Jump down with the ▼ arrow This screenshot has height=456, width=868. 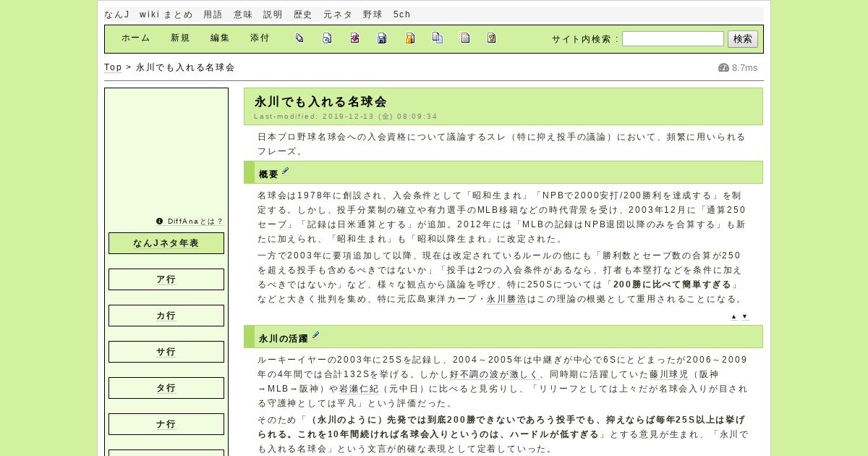pos(744,316)
